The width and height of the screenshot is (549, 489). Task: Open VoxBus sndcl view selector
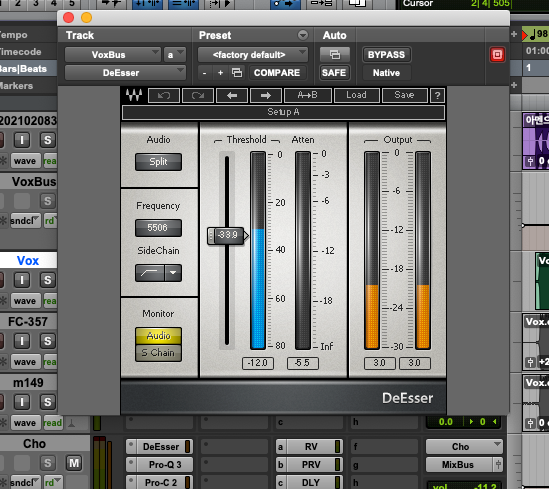pos(25,221)
